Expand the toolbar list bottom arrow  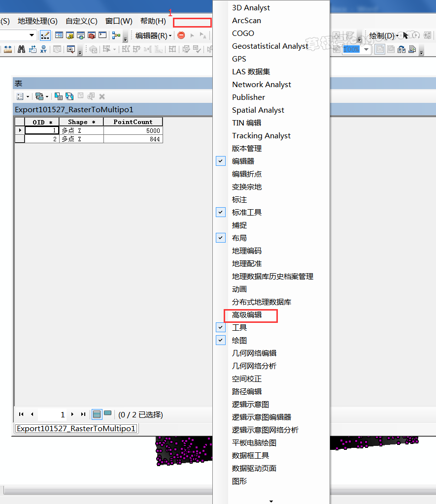pyautogui.click(x=271, y=501)
